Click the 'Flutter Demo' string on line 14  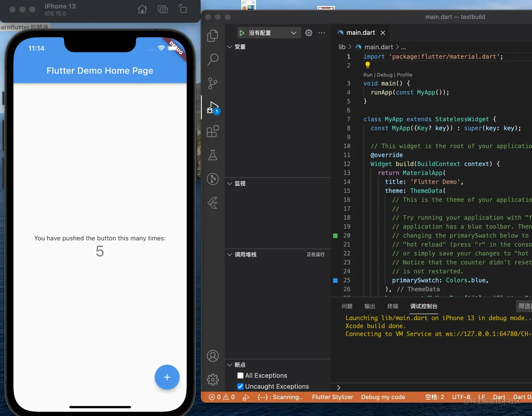pyautogui.click(x=435, y=182)
